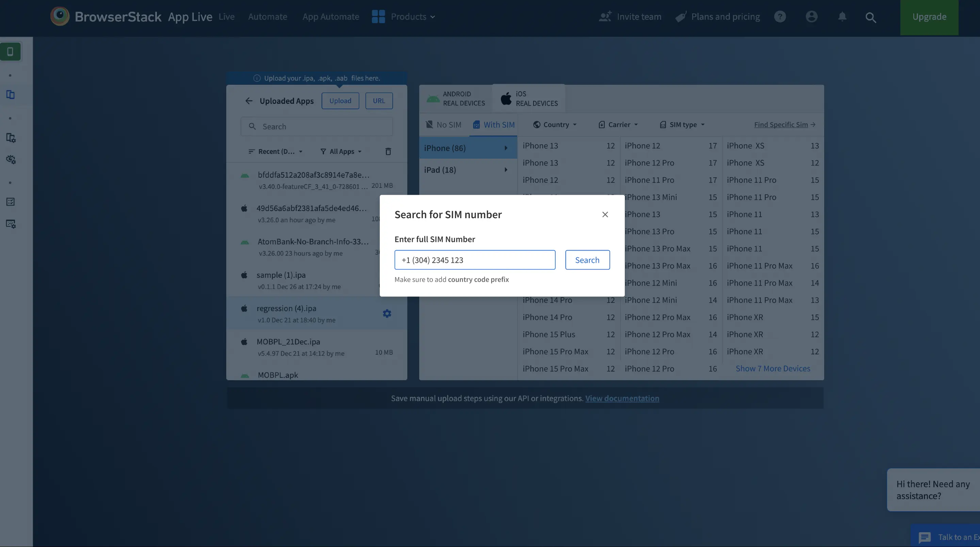Click the Upgrade button

[929, 17]
